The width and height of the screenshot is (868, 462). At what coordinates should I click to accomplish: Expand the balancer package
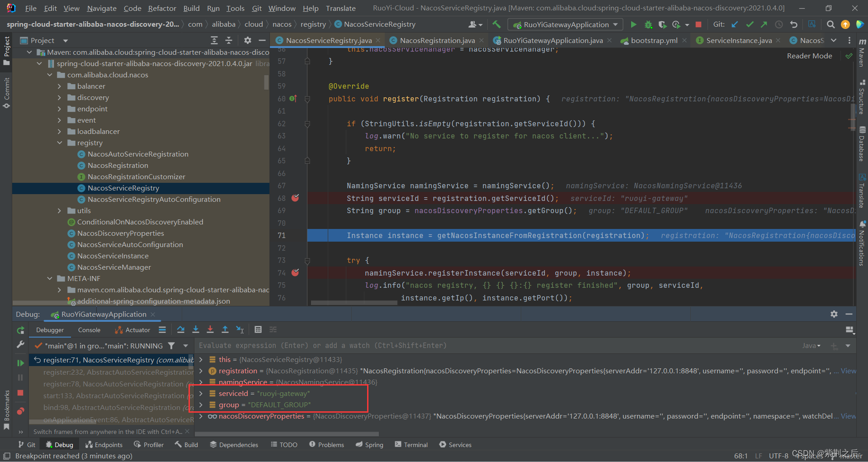[59, 86]
